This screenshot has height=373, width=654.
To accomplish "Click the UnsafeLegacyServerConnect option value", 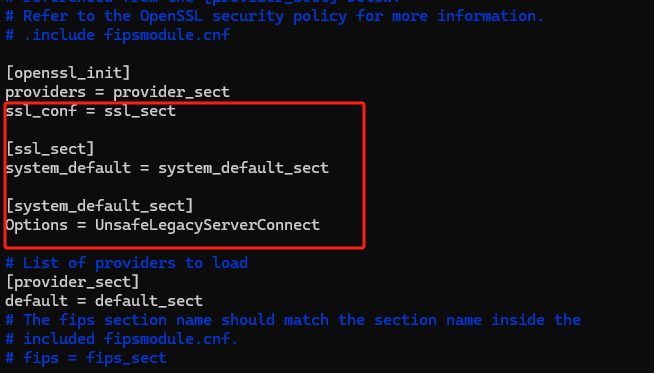I will pyautogui.click(x=207, y=225).
